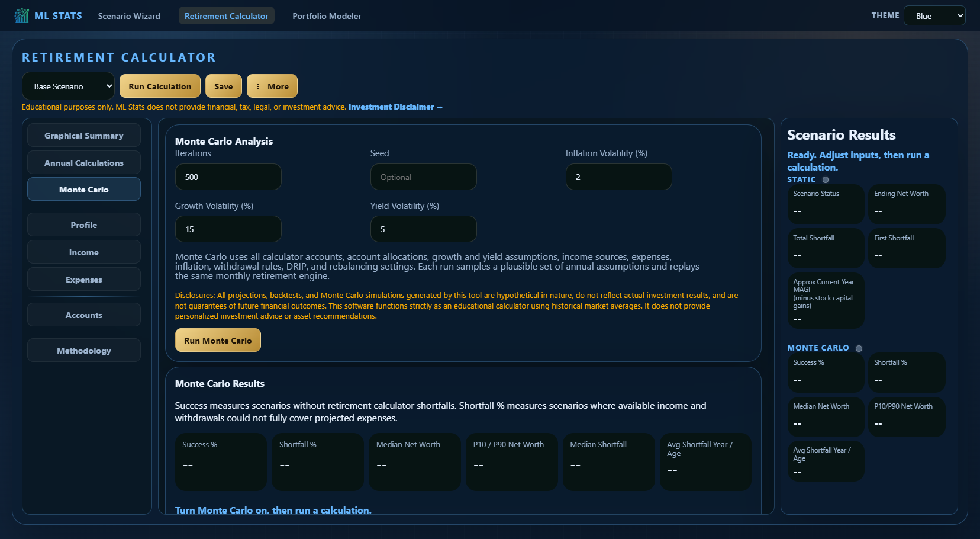980x539 pixels.
Task: Open the More options menu button
Action: [x=272, y=86]
